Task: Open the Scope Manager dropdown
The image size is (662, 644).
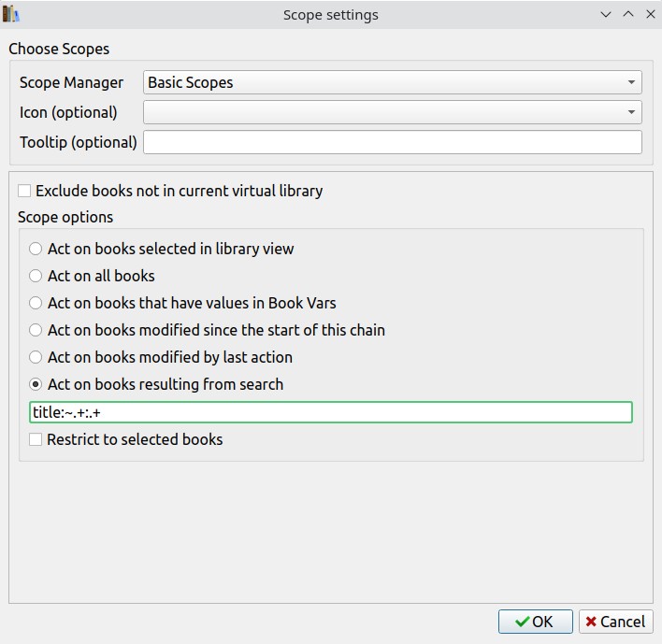Action: [393, 82]
